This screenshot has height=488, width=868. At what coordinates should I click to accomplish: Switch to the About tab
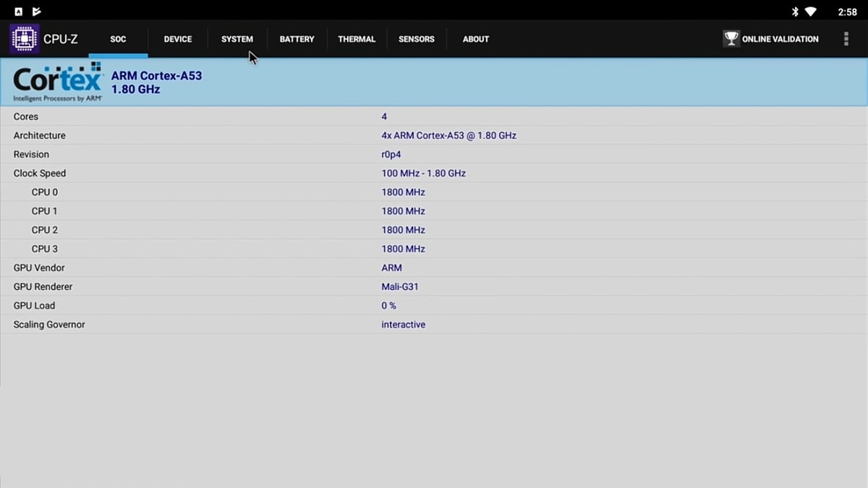pyautogui.click(x=476, y=39)
